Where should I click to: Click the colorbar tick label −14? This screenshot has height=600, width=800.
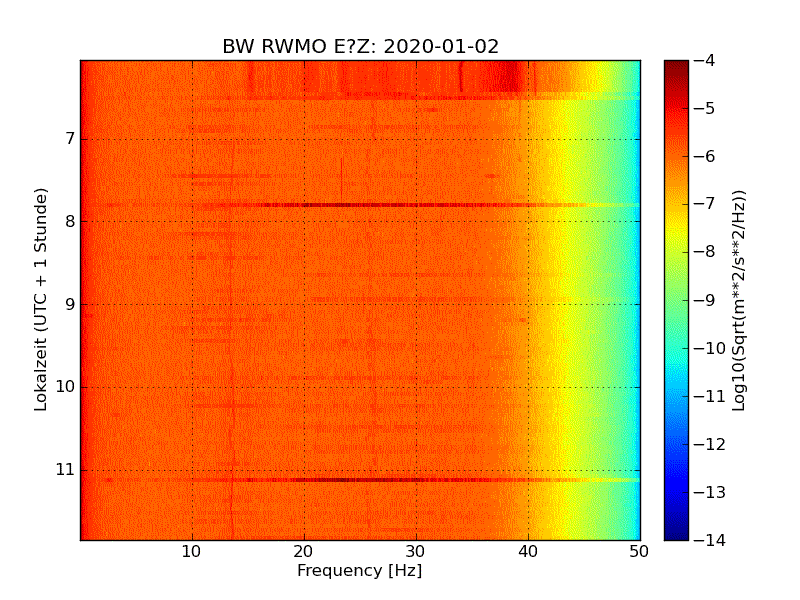(x=710, y=540)
